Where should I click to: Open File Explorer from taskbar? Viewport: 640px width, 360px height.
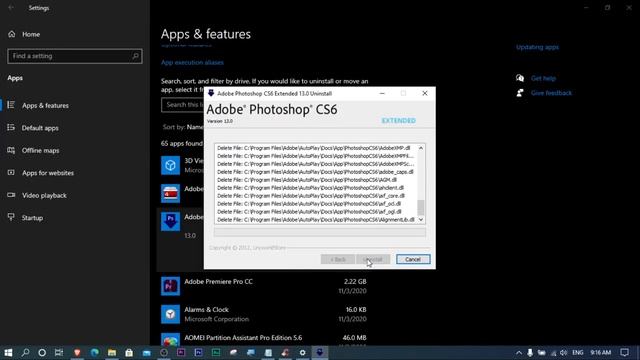point(112,353)
